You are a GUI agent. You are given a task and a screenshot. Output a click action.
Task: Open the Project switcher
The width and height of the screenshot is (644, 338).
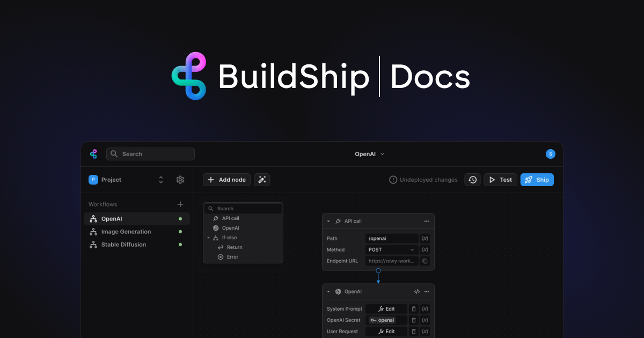coord(127,180)
